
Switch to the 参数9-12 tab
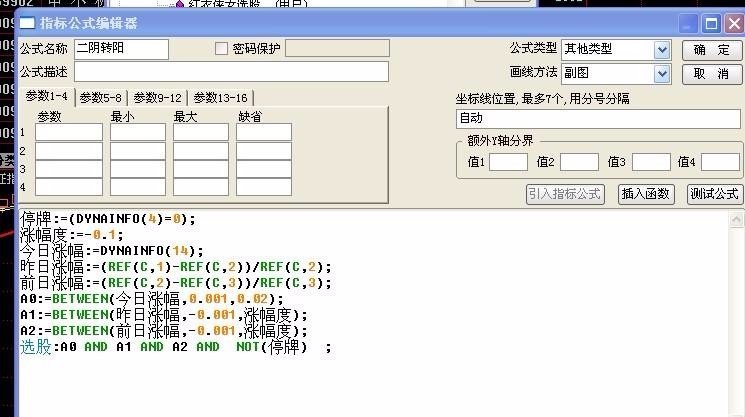(158, 98)
